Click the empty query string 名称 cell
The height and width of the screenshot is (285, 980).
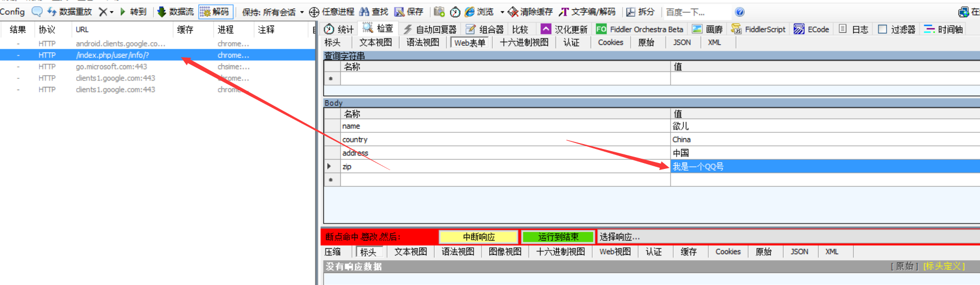click(x=505, y=79)
